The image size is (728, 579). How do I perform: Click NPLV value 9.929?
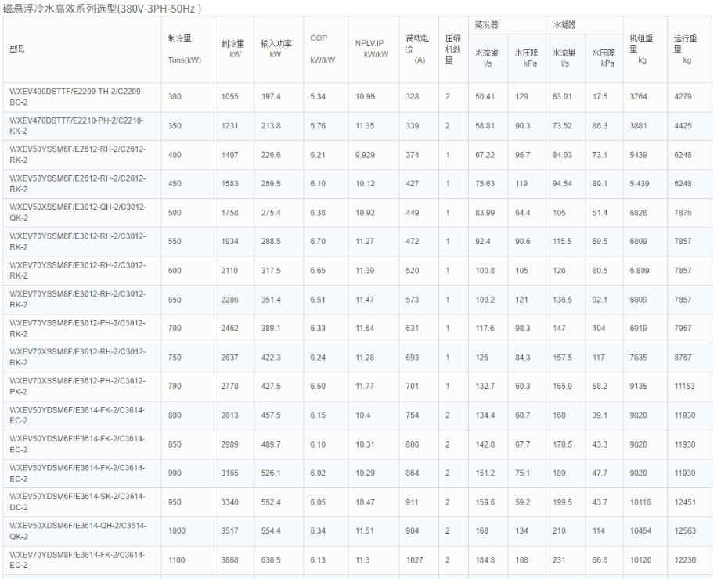365,155
